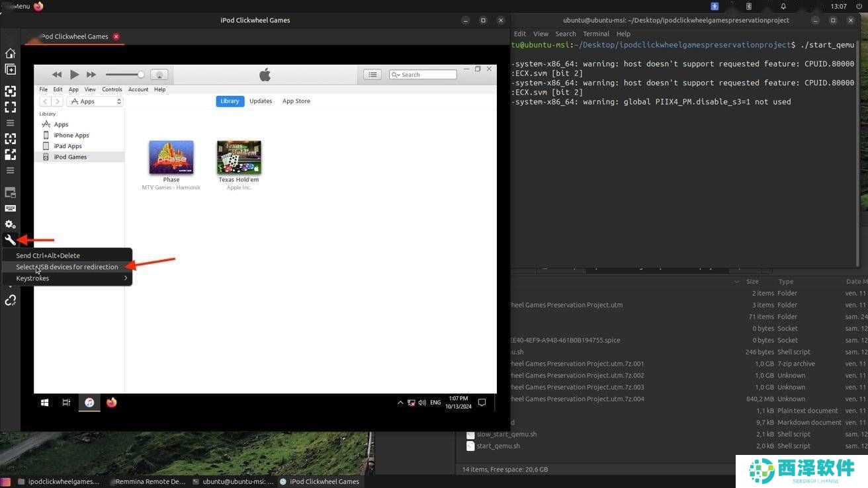868x488 pixels.
Task: Open iTunes list view button
Action: [372, 75]
